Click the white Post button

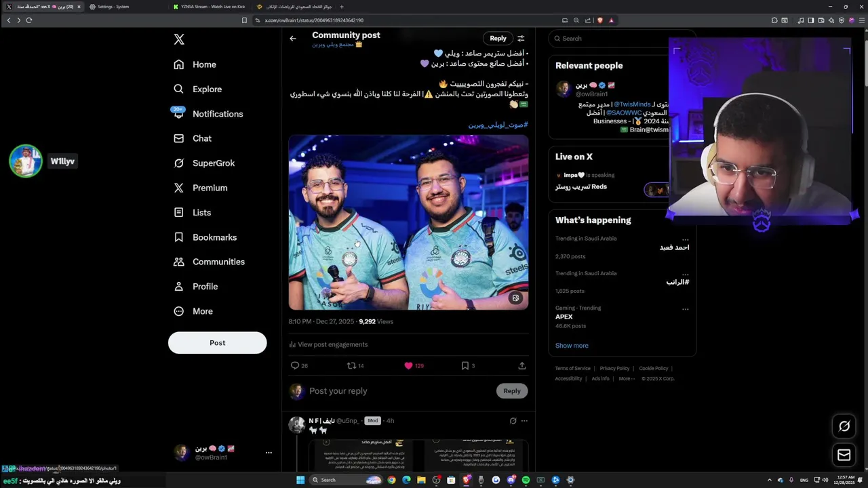tap(217, 342)
